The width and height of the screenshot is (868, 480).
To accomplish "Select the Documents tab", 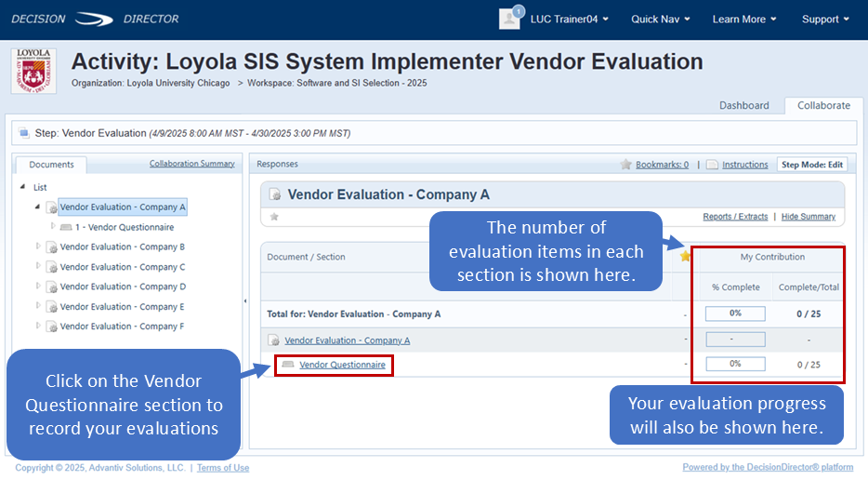I will (x=51, y=165).
